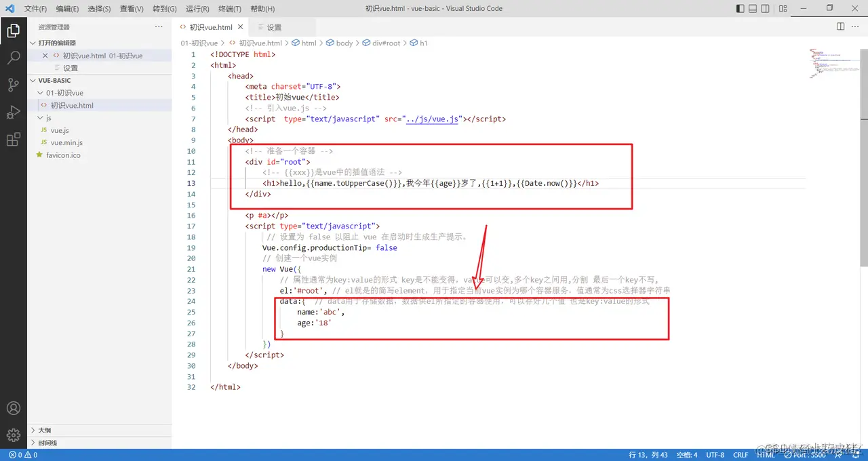Open the Accounts menu in activity bar
868x461 pixels.
(13, 408)
